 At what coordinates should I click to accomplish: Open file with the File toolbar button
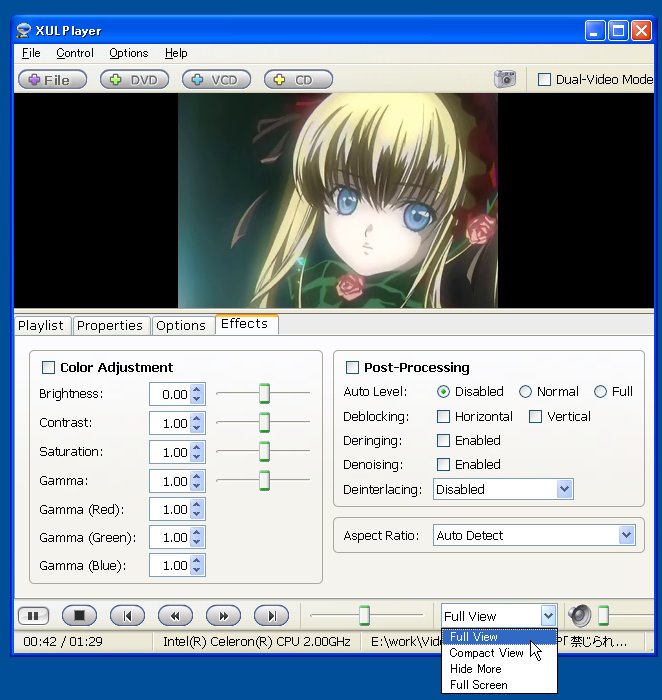pos(52,79)
